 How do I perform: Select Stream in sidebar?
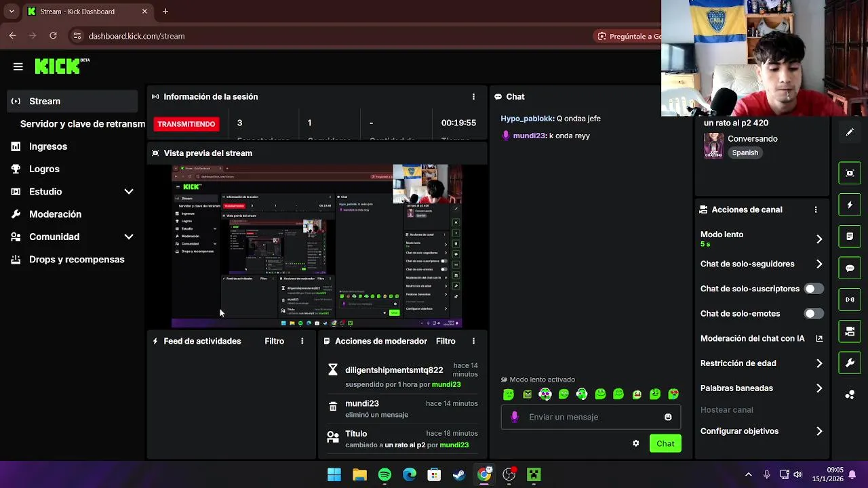(x=73, y=101)
